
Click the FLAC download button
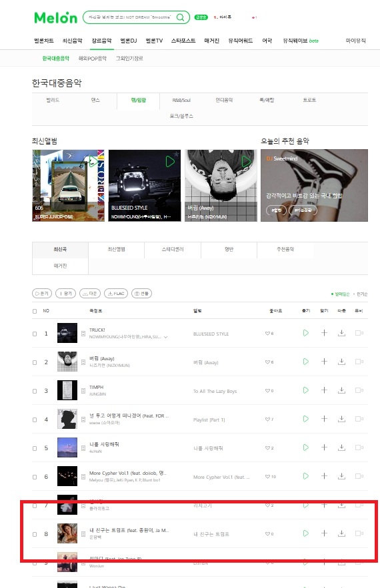[116, 294]
